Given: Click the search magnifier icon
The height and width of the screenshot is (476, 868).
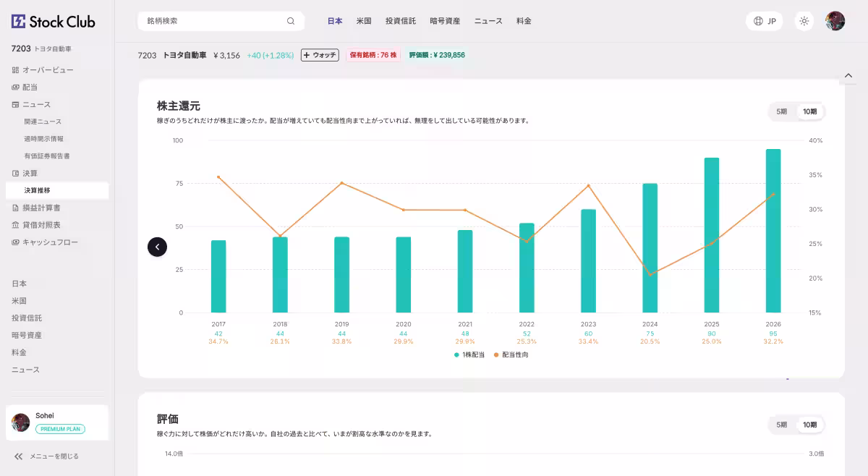Looking at the screenshot, I should [291, 21].
